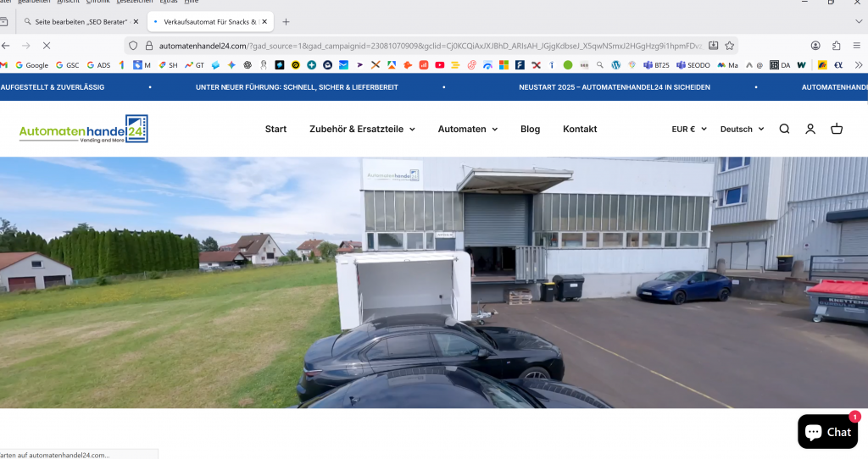Screen dimensions: 868x459
Task: Go to the Blog page
Action: click(x=530, y=129)
